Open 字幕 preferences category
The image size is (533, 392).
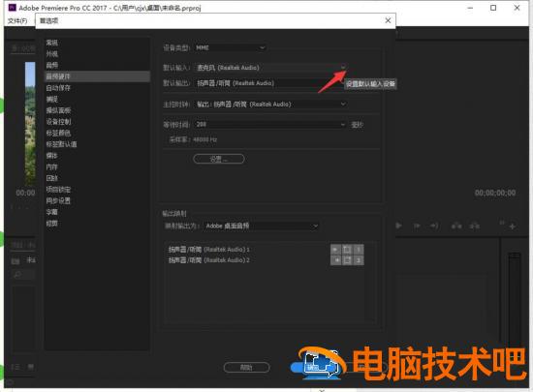[52, 212]
